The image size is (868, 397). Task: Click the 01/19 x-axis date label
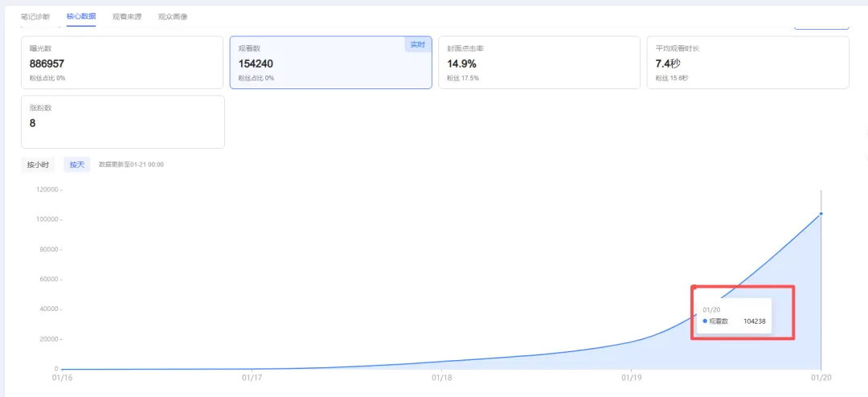click(x=631, y=376)
